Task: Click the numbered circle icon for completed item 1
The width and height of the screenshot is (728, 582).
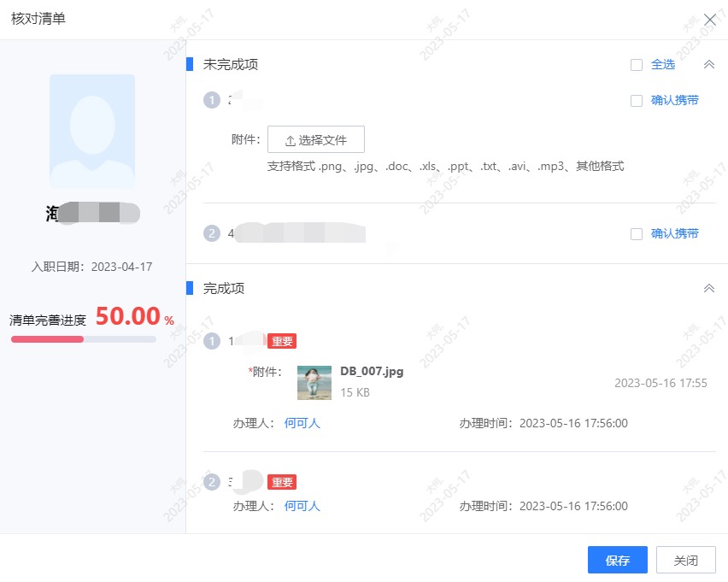Action: (x=211, y=341)
